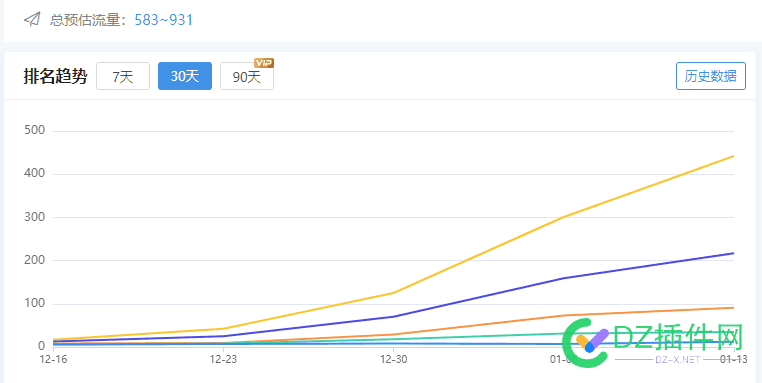Viewport: 762px width, 383px height.
Task: Click the 300 y-axis label
Action: (x=34, y=217)
